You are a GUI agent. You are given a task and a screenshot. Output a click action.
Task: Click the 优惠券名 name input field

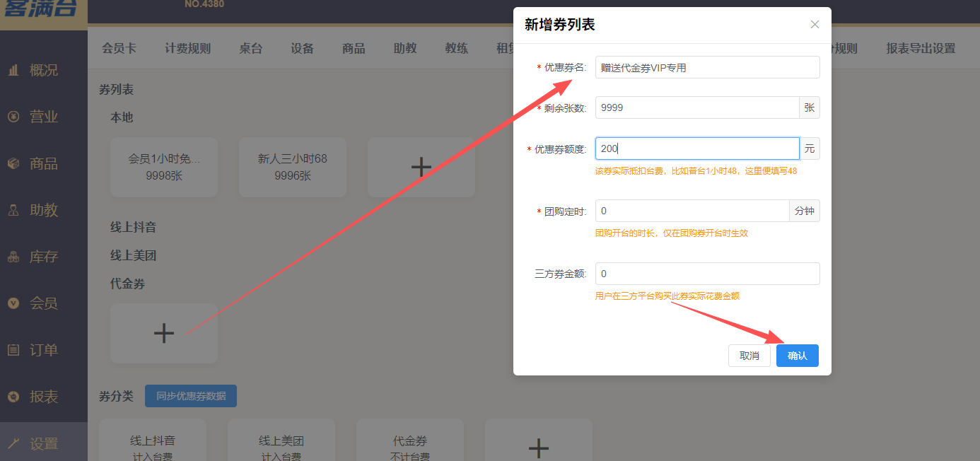(706, 66)
